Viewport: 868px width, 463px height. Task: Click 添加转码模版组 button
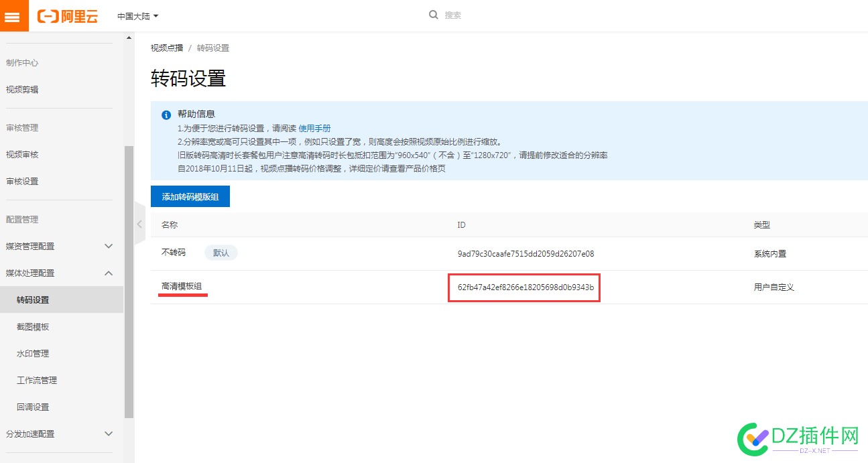tap(190, 197)
